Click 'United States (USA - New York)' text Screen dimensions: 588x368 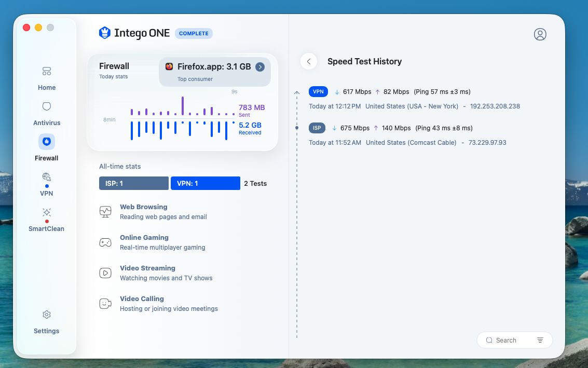pyautogui.click(x=412, y=106)
